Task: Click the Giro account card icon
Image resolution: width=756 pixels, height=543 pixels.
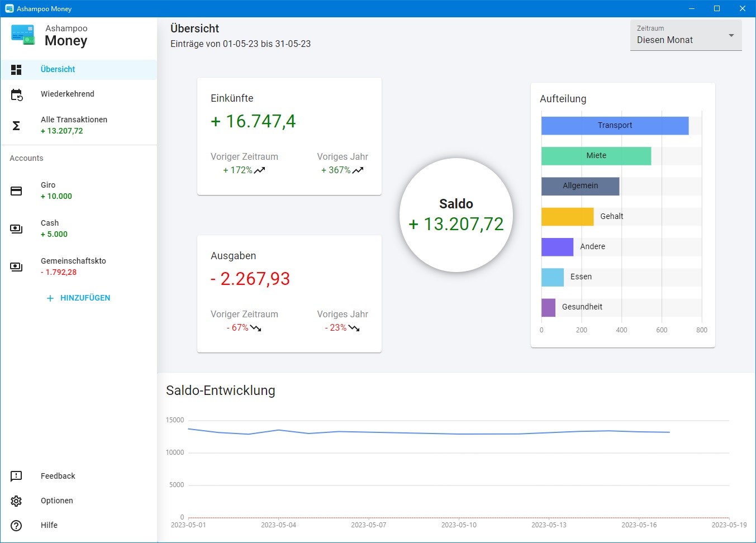Action: (16, 191)
